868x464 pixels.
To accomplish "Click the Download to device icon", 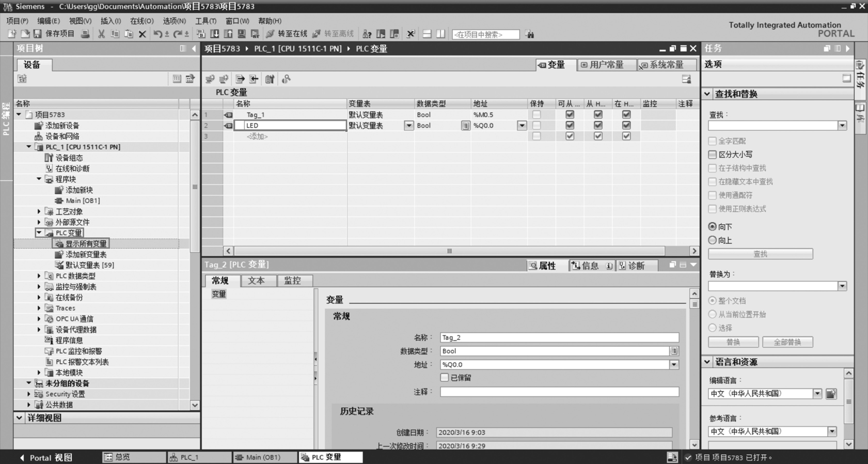I will pos(215,34).
